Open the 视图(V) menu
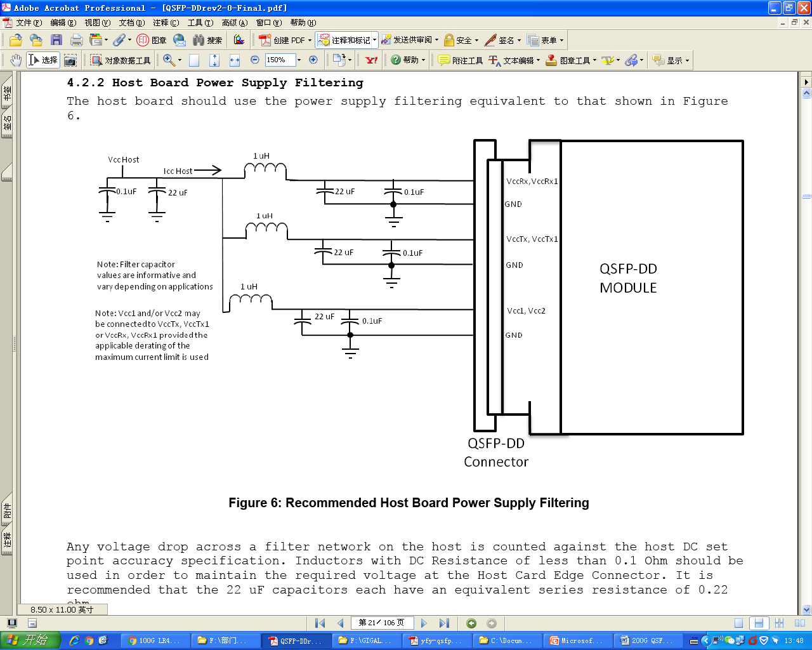Screen dimensions: 812x650 (97, 23)
